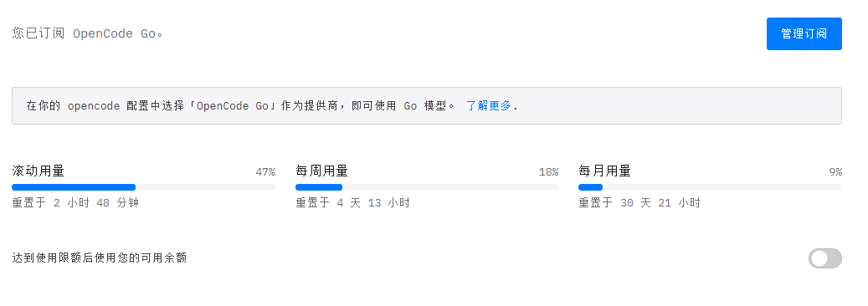Click the 9% monthly usage value
Screen dimensions: 868x306
tap(835, 172)
